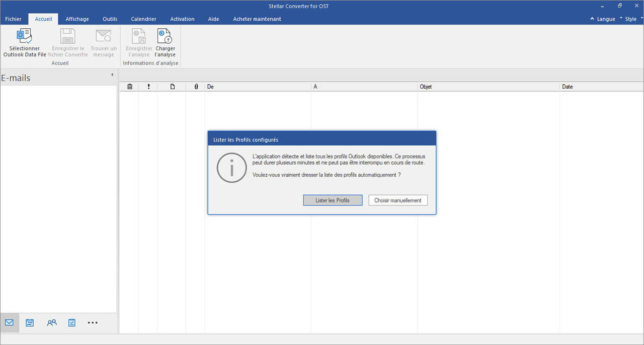Click the deleted items trash column icon
The height and width of the screenshot is (345, 644).
[x=129, y=87]
